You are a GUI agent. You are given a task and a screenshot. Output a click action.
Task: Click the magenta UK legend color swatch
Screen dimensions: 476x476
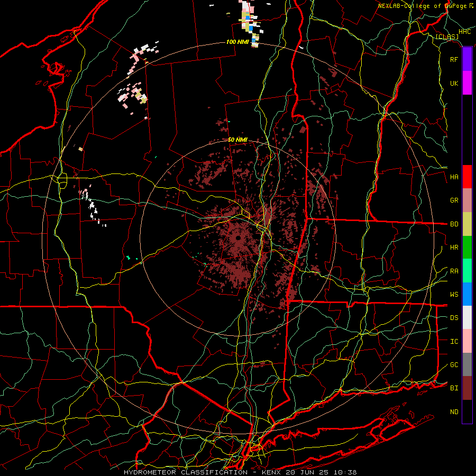[x=467, y=83]
